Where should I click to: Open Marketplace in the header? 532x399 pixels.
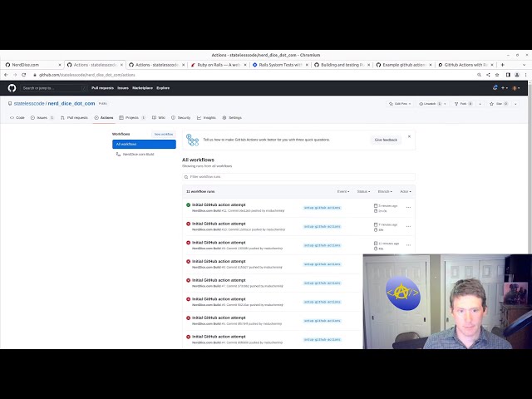click(142, 88)
